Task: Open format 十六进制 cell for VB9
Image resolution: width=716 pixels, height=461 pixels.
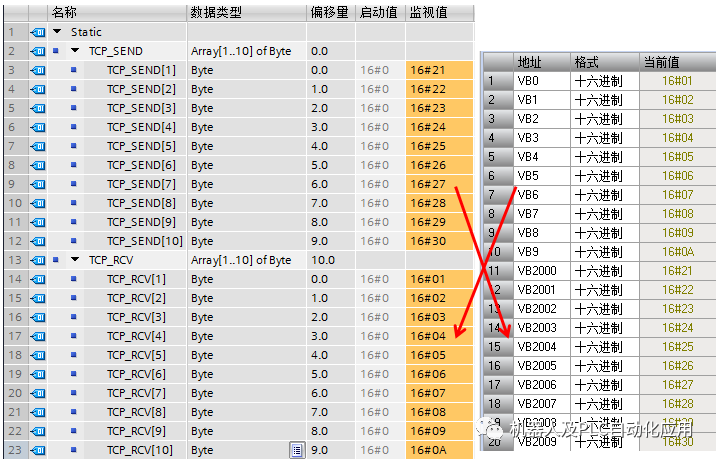Action: (x=605, y=252)
